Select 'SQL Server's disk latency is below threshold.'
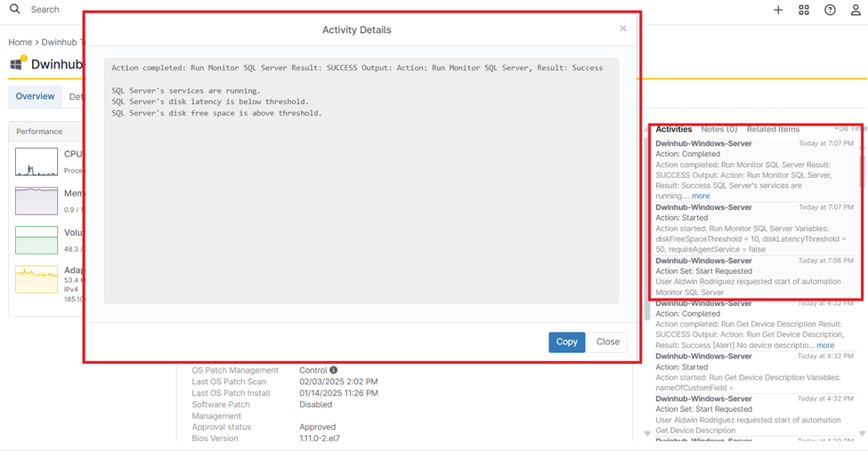This screenshot has height=451, width=868. pos(210,101)
